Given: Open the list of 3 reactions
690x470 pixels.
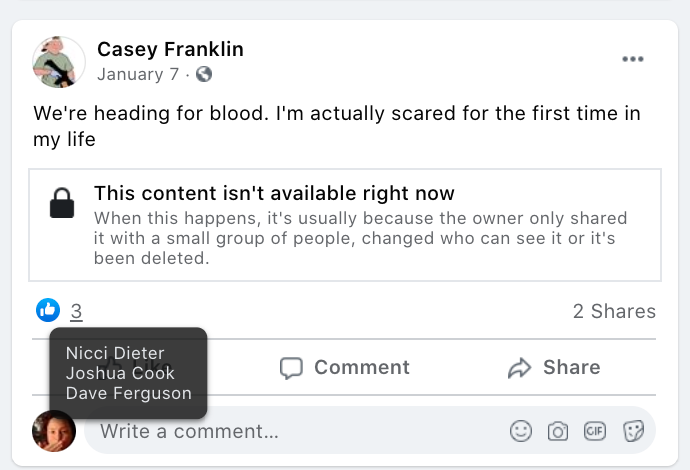Looking at the screenshot, I should 76,311.
